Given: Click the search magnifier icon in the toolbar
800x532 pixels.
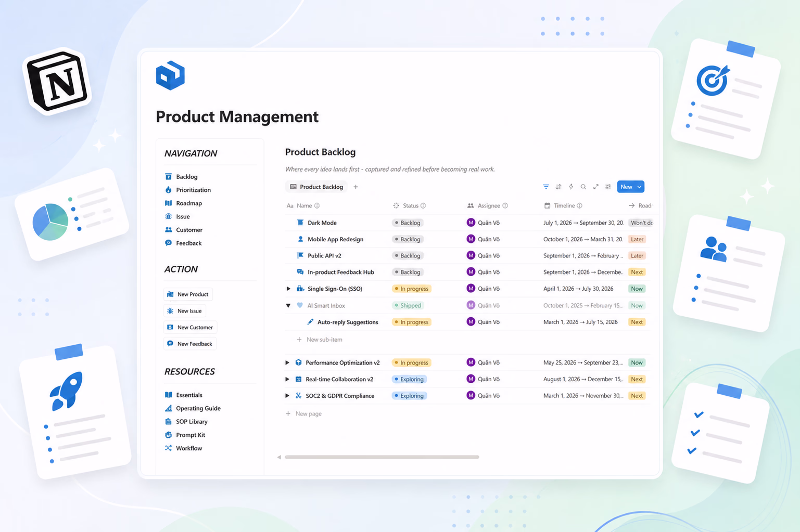Looking at the screenshot, I should 583,187.
